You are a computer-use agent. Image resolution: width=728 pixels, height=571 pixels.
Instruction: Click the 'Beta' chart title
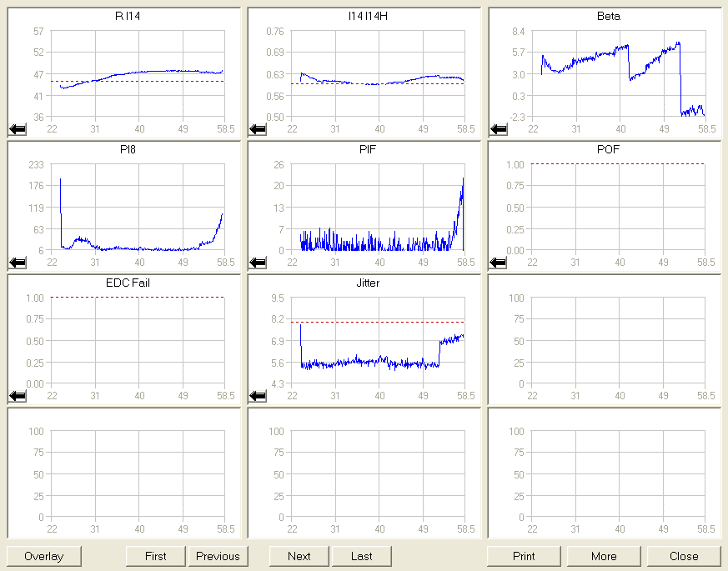click(608, 16)
